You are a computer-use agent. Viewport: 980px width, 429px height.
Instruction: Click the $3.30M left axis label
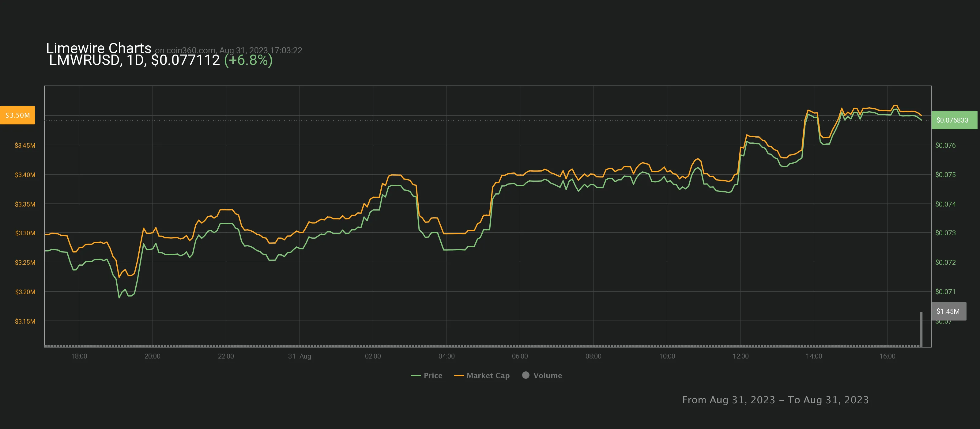point(25,233)
